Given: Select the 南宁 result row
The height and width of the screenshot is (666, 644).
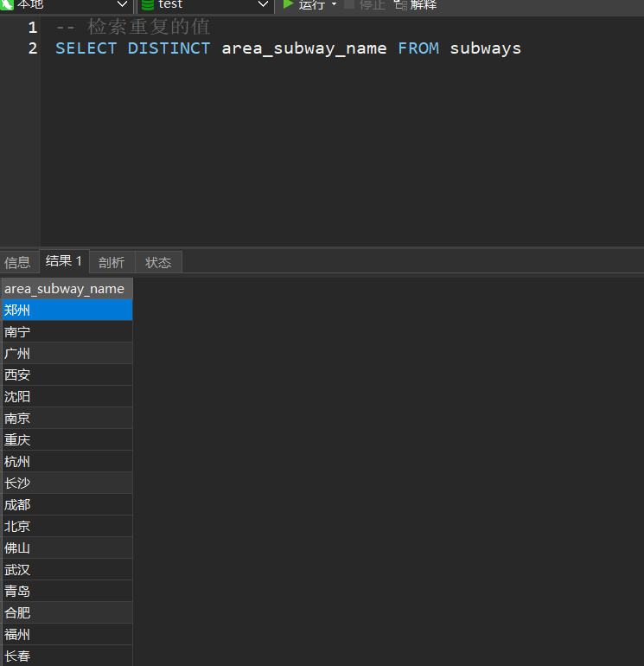Looking at the screenshot, I should pyautogui.click(x=67, y=332).
